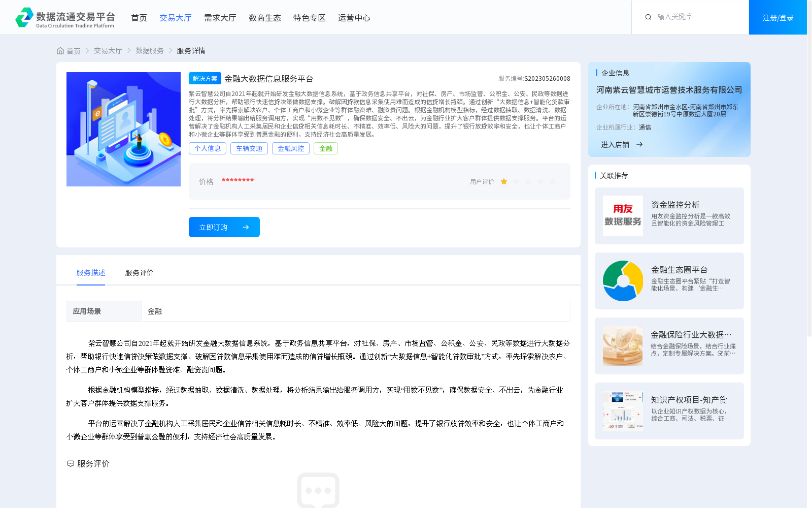The width and height of the screenshot is (812, 508).
Task: Click the 服务评价 section heading
Action: coord(93,464)
